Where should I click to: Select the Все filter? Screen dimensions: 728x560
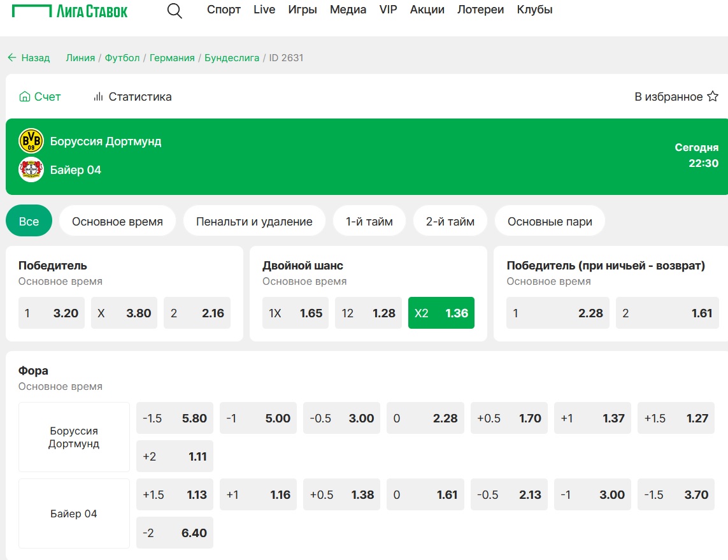(x=29, y=221)
